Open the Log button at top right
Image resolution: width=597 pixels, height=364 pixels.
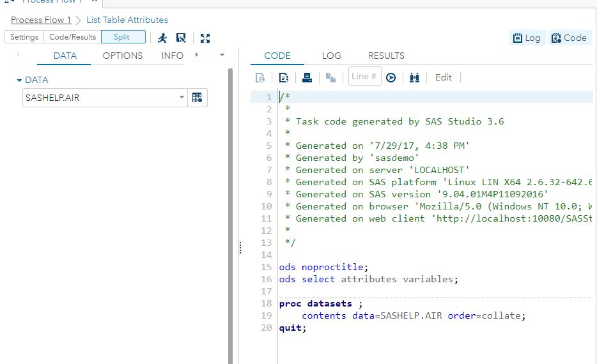[x=527, y=38]
